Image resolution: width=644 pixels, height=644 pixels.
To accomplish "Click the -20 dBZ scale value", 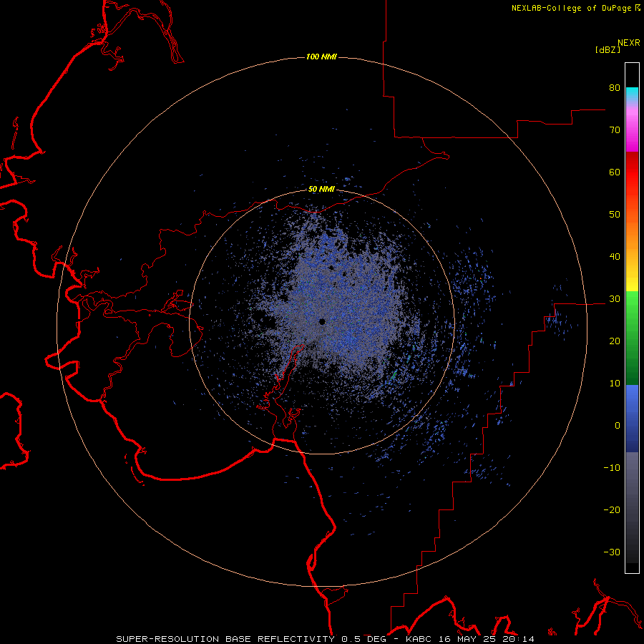I will pyautogui.click(x=612, y=509).
